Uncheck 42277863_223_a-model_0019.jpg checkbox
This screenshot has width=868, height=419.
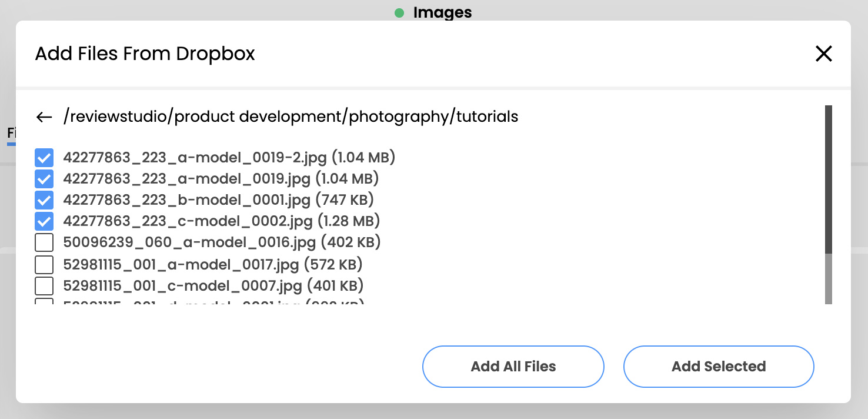[x=44, y=178]
